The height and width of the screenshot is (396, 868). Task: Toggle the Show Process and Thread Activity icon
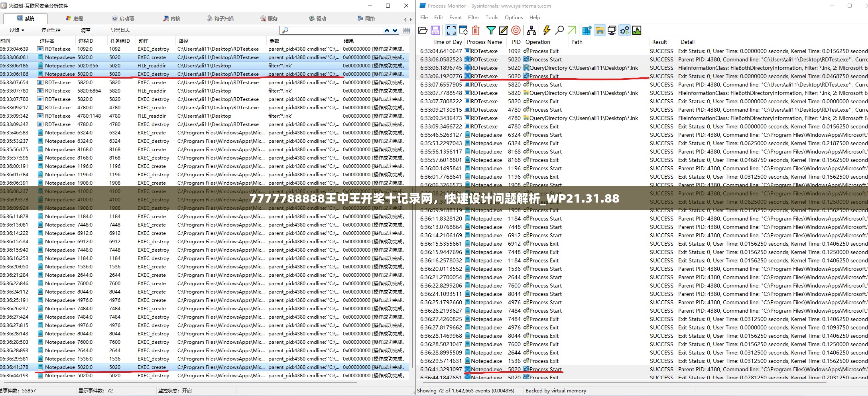coord(624,30)
